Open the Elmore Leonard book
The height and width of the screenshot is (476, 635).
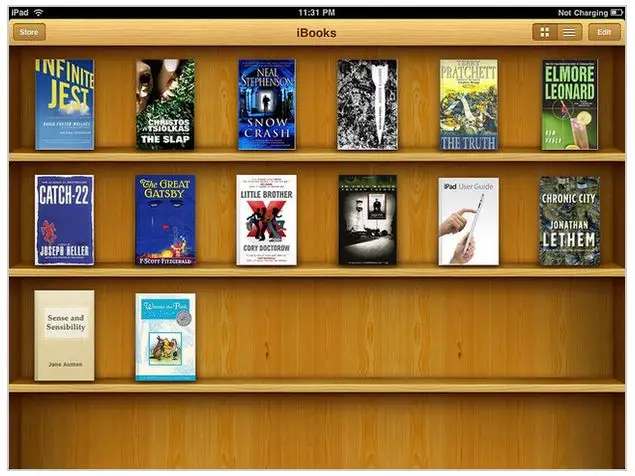[569, 105]
